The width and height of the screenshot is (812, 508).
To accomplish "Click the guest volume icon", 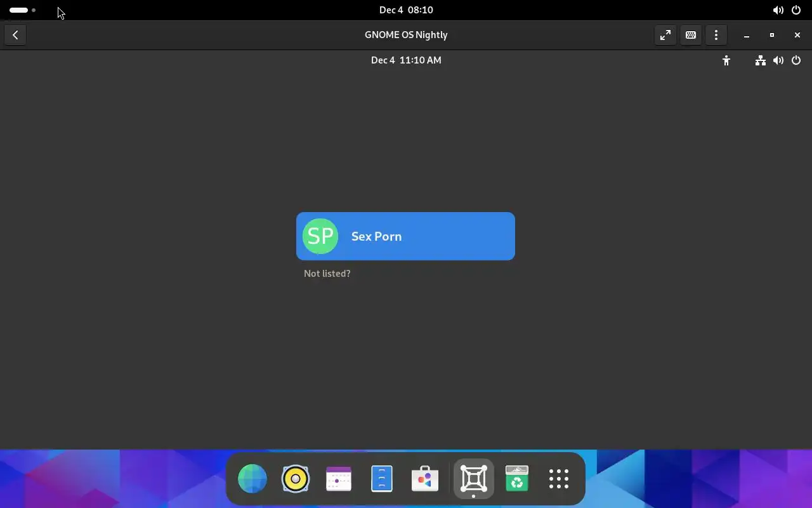I will coord(778,60).
